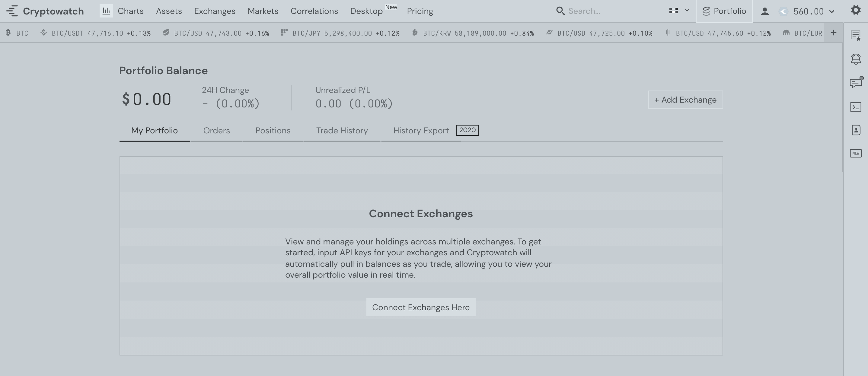Open the Charts menu
This screenshot has height=376, width=868.
130,11
